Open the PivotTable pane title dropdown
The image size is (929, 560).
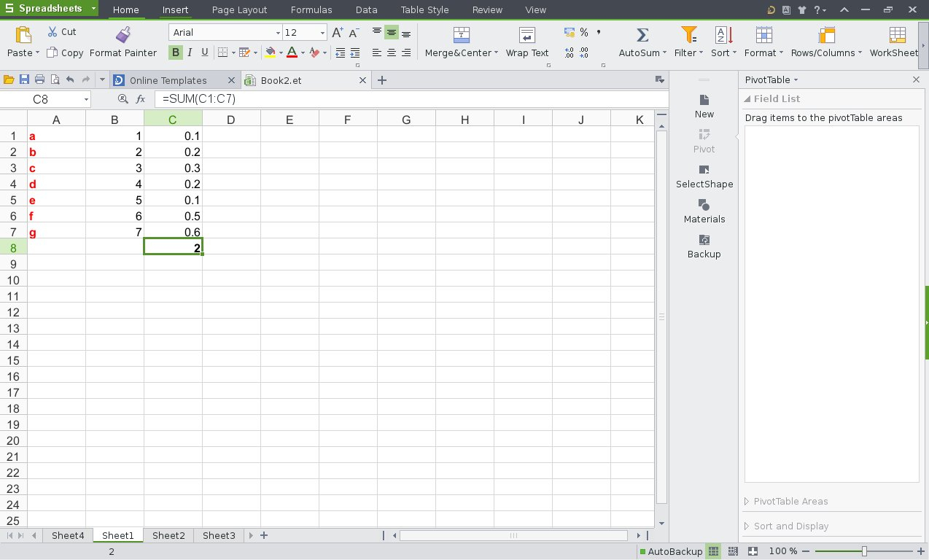click(796, 80)
